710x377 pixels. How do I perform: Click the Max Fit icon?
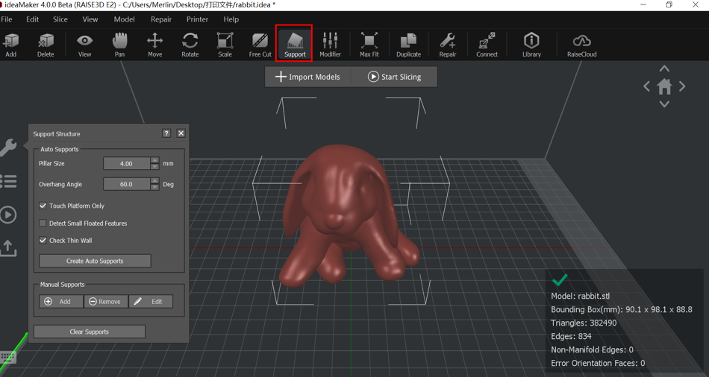(369, 45)
